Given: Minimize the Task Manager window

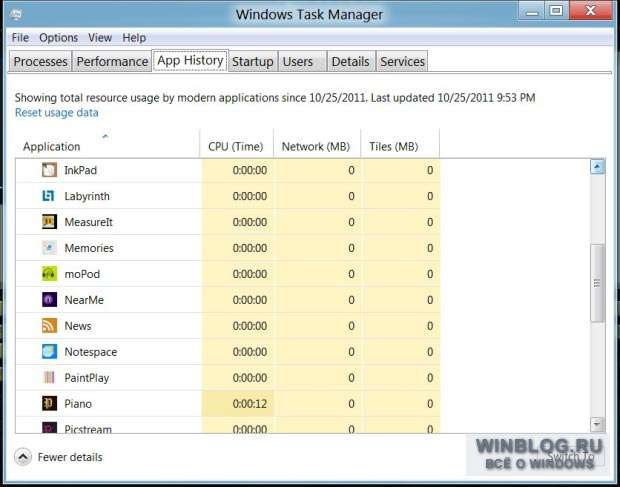Looking at the screenshot, I should click(x=531, y=11).
